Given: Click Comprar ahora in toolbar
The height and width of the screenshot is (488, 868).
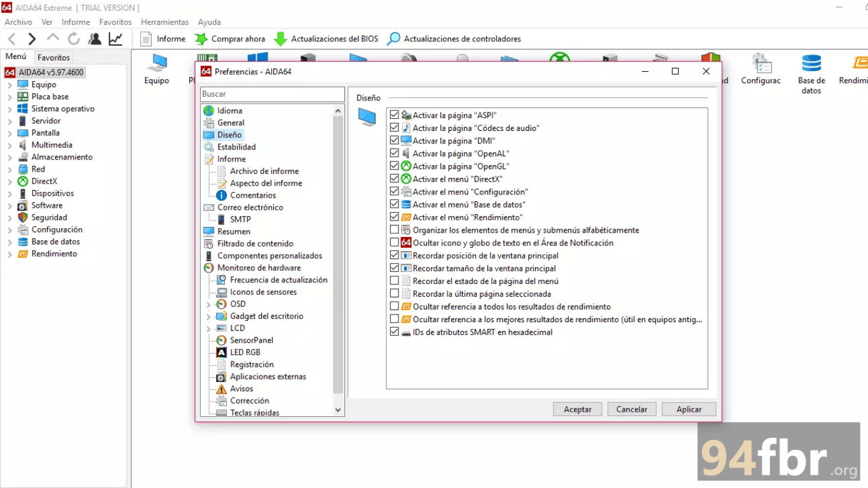Looking at the screenshot, I should click(230, 39).
